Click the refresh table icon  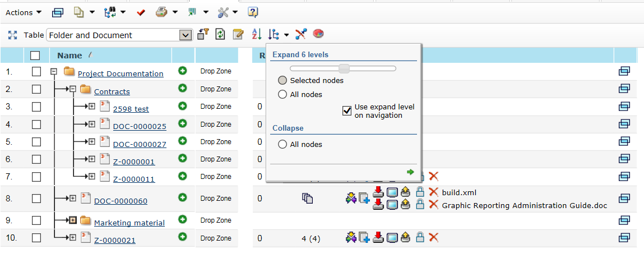coord(220,35)
